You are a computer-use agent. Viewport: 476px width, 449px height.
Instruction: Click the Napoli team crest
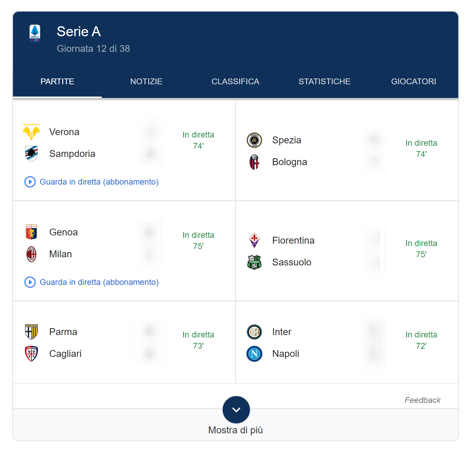click(x=254, y=354)
